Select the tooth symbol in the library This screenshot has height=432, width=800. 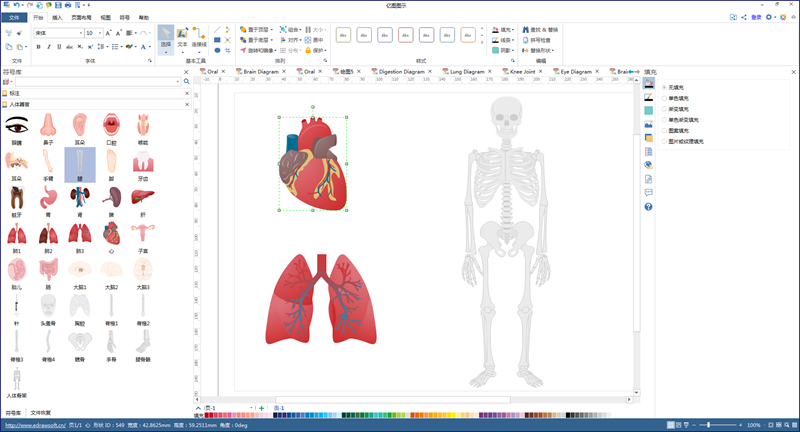click(x=143, y=161)
